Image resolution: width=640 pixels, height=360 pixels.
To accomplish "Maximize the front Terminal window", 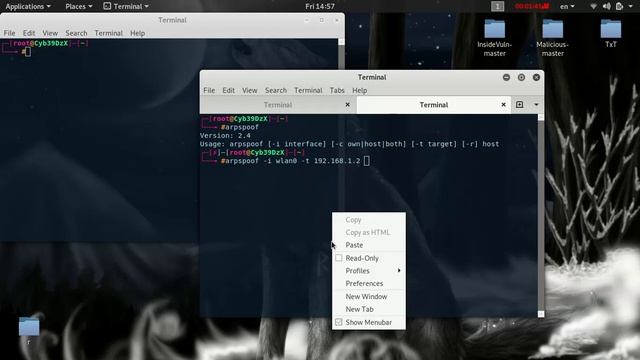I will [x=521, y=77].
